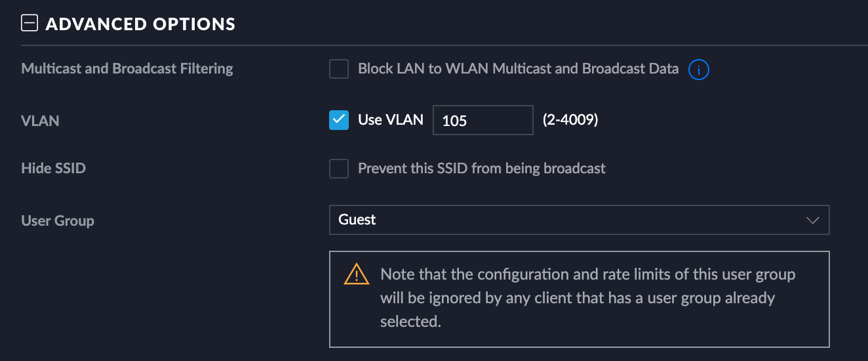Select the Multicast and Broadcast Filtering row label
The width and height of the screenshot is (868, 361).
point(127,68)
